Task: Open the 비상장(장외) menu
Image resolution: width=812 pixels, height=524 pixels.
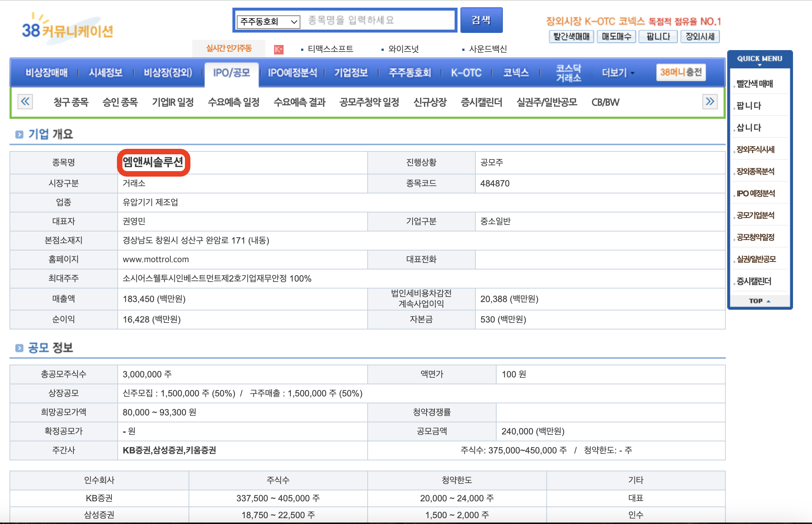Action: pos(168,73)
